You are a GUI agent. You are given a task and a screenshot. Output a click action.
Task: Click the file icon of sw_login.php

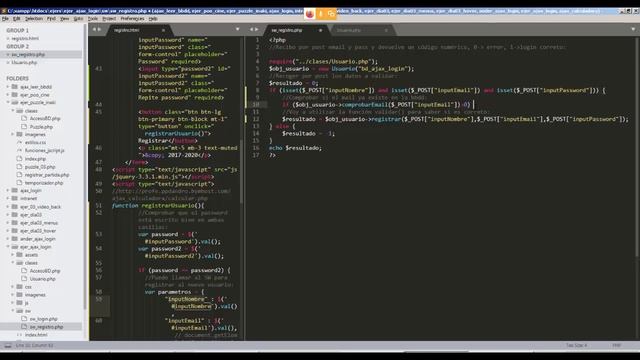pyautogui.click(x=24, y=319)
